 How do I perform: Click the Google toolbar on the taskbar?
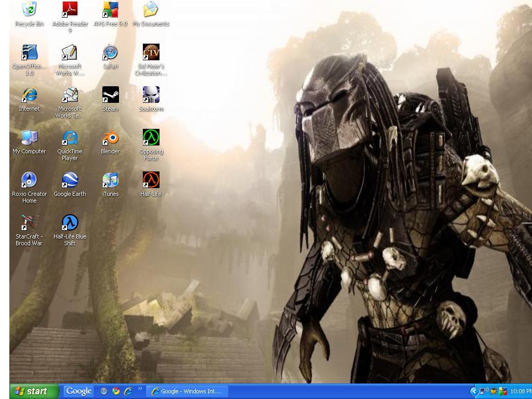tap(79, 391)
